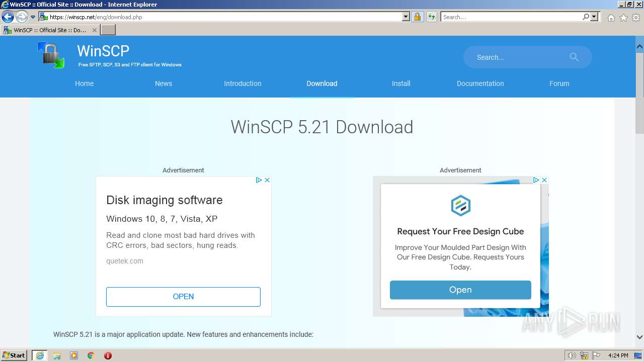Open the Introduction navigation item

tap(243, 83)
